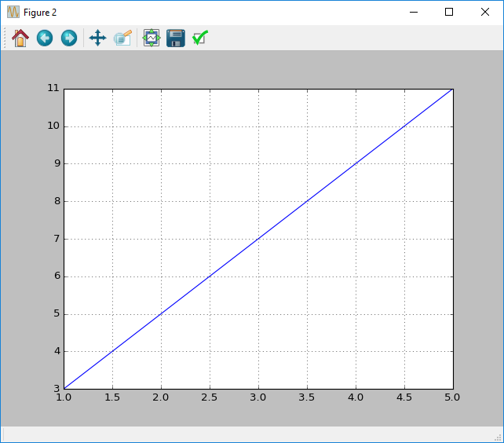Viewport: 504px width, 443px height.
Task: Reset the plot to the original Home view
Action: coord(20,38)
